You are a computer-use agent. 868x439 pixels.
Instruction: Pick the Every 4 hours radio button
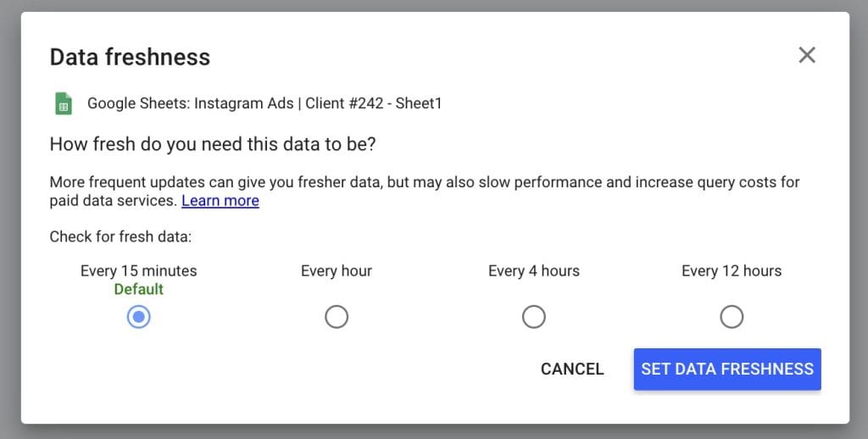534,317
